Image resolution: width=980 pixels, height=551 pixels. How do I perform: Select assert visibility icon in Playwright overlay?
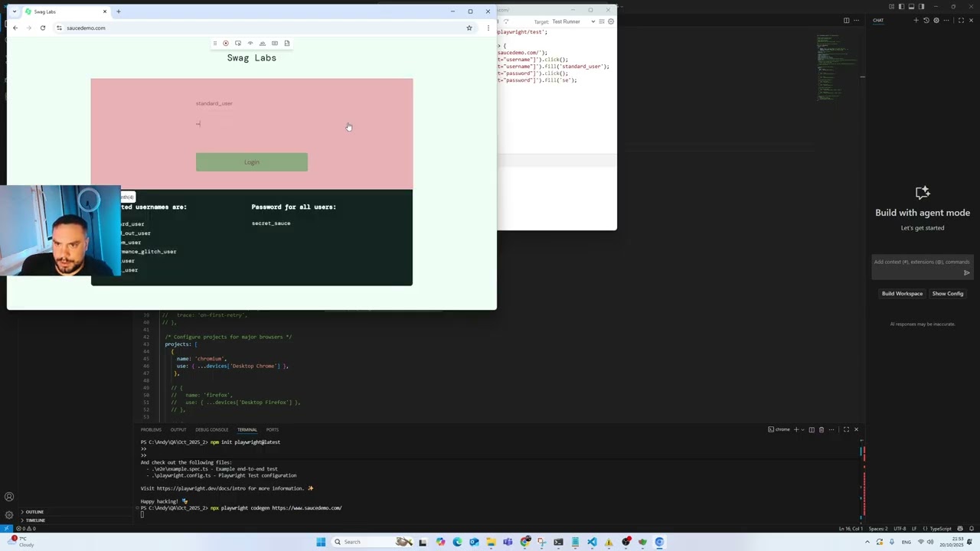coord(250,44)
